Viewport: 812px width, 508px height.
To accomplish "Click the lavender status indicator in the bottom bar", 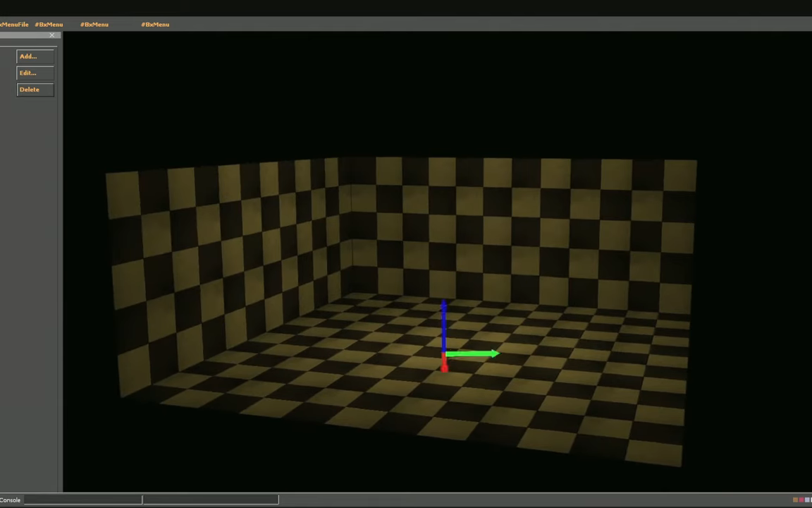I will tap(808, 500).
